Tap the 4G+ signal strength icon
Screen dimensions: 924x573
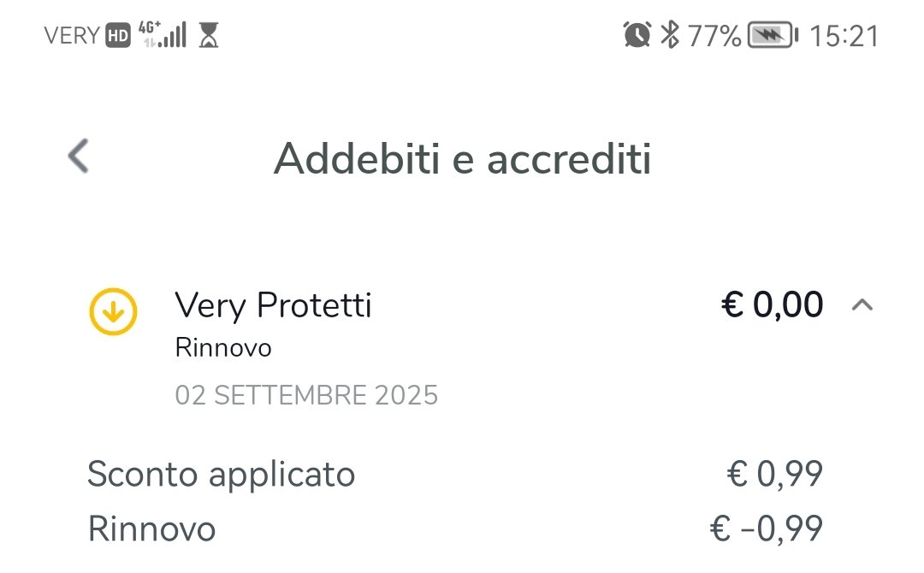[x=163, y=35]
